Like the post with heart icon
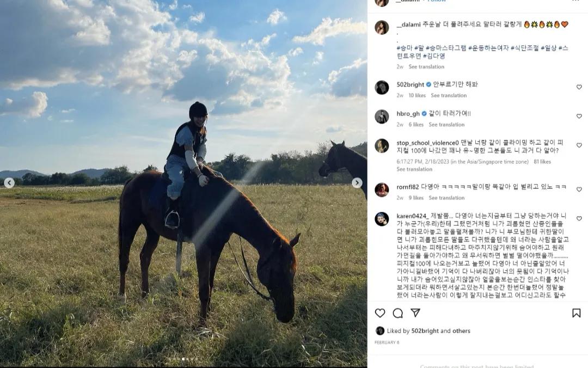The width and height of the screenshot is (588, 368). [x=380, y=313]
